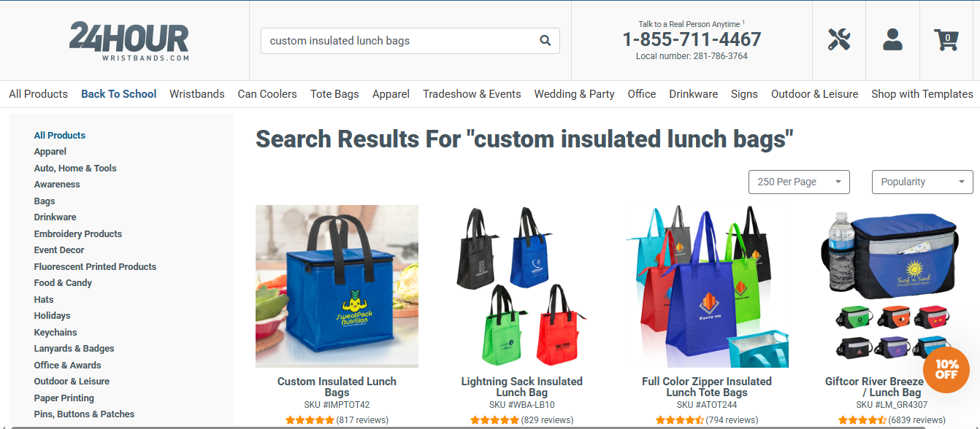980x429 pixels.
Task: Click star rating of Lightning Sack Bag
Action: [x=494, y=420]
